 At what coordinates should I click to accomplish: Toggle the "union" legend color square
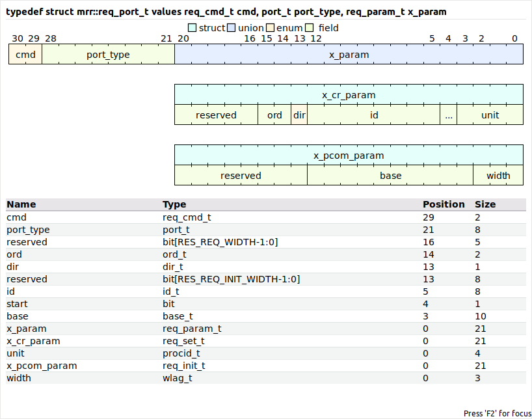pos(231,28)
